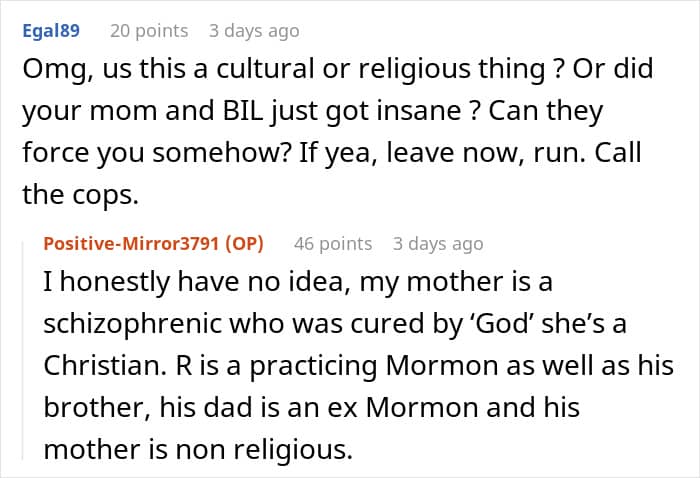Collapse reply thread using the vertical thread line

tap(23, 350)
